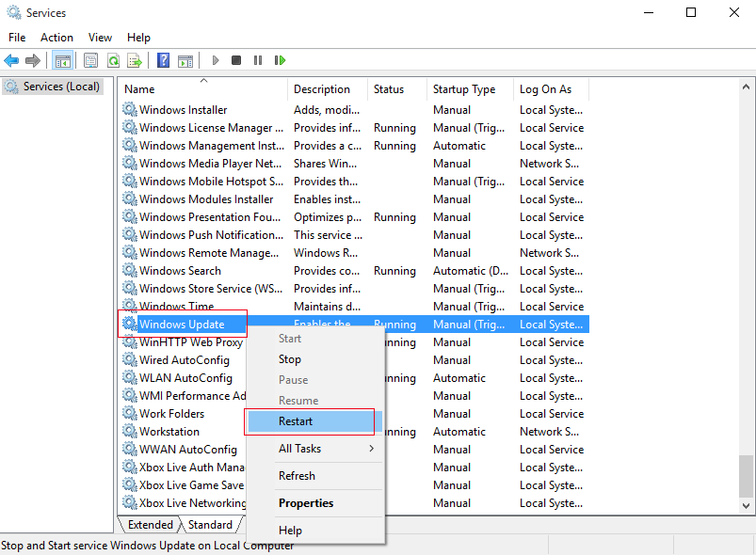Click the Stop Service square icon
This screenshot has width=756, height=555.
[x=236, y=60]
